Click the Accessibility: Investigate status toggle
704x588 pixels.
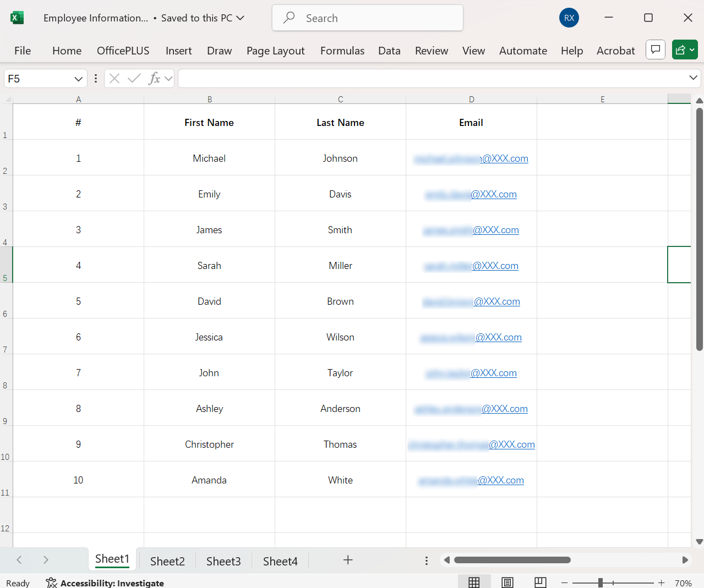(105, 582)
